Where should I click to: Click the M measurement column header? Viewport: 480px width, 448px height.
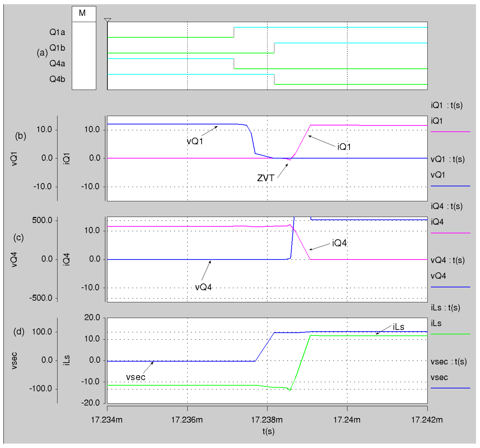click(82, 13)
